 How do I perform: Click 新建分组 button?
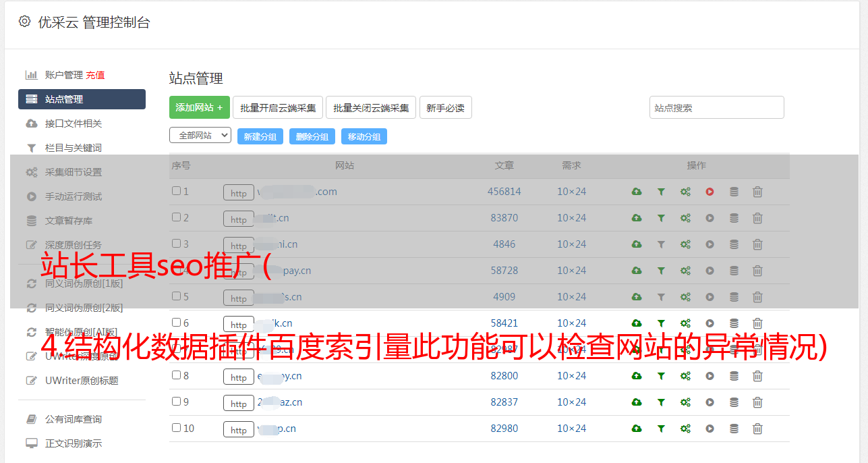coord(260,136)
